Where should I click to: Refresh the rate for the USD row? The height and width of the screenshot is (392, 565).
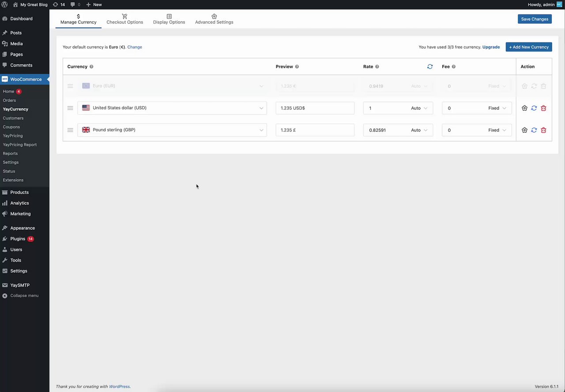(534, 108)
